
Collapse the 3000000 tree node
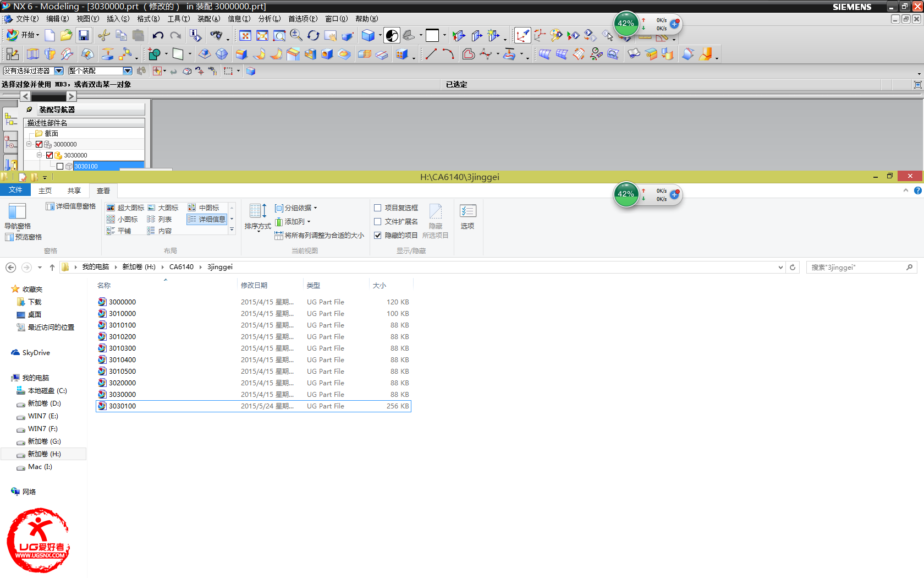(29, 144)
